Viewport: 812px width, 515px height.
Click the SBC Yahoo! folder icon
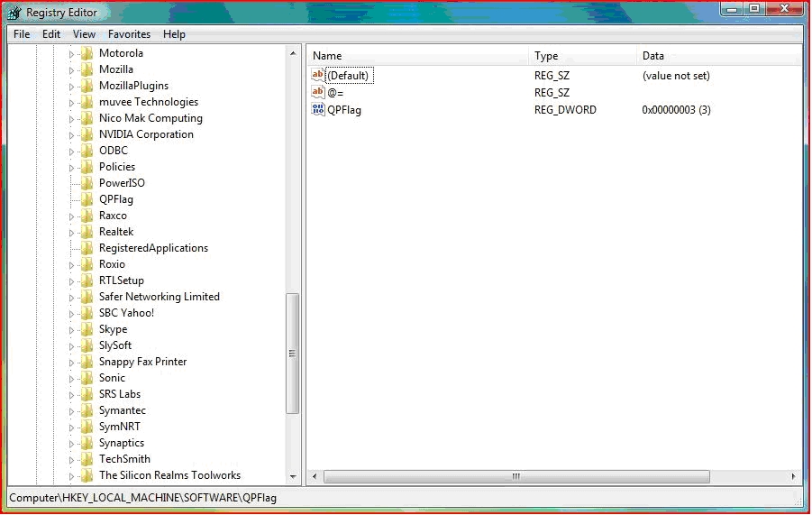click(87, 313)
